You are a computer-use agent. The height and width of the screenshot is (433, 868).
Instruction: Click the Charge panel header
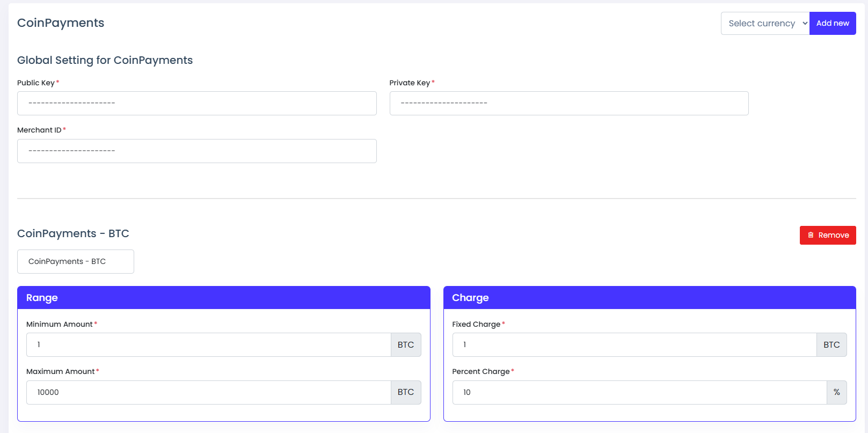(x=650, y=298)
